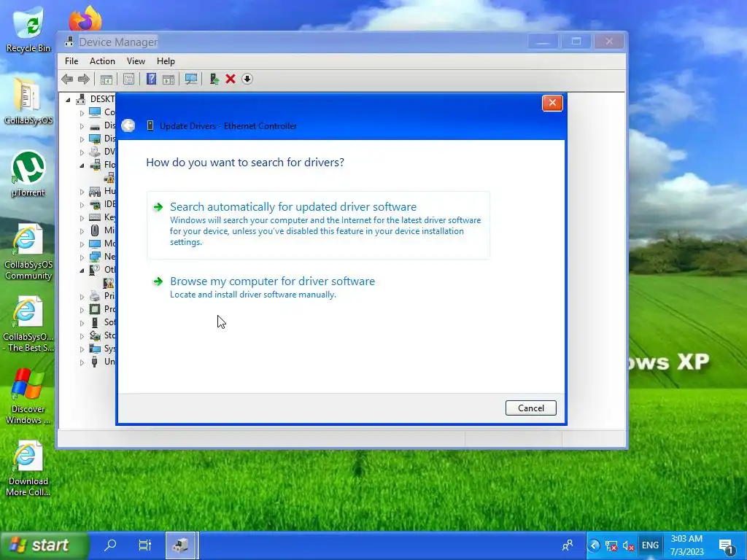Click the taskbar search magnifier icon
The width and height of the screenshot is (747, 560).
111,545
